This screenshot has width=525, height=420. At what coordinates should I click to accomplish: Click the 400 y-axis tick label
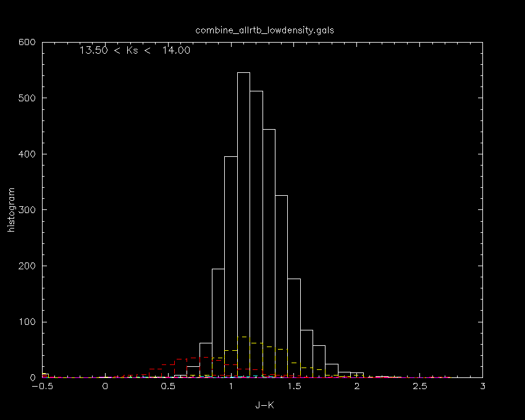(x=27, y=154)
